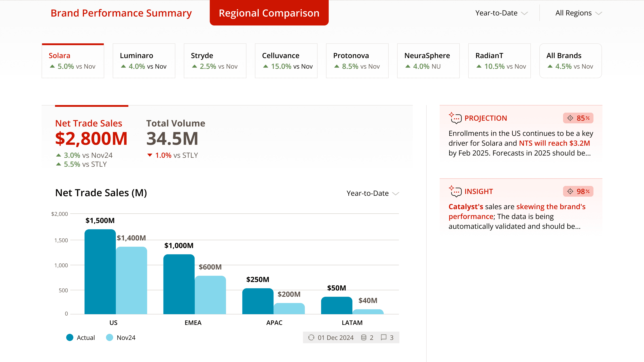The height and width of the screenshot is (362, 644).
Task: Click the database sources icon
Action: click(x=364, y=337)
